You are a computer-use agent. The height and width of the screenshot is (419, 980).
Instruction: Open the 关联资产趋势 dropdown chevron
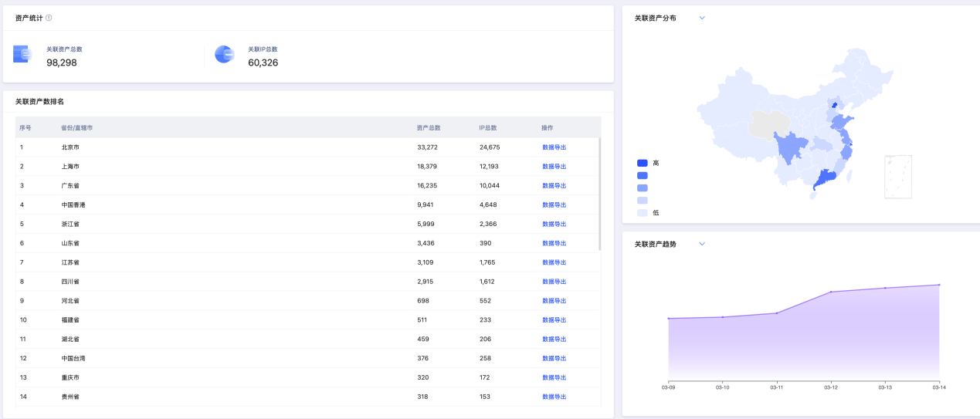click(x=702, y=244)
